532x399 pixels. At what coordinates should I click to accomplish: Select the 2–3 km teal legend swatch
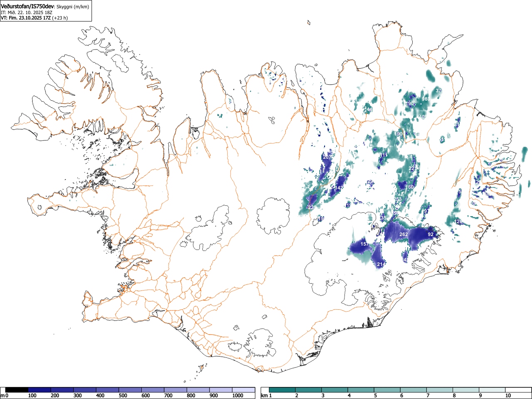tap(308, 390)
